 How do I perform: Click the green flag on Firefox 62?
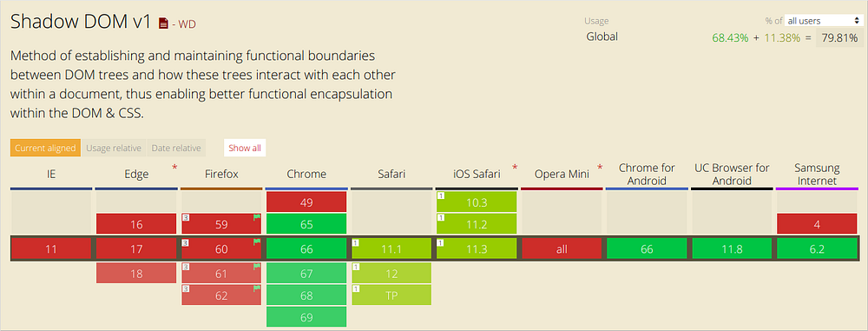[x=257, y=288]
